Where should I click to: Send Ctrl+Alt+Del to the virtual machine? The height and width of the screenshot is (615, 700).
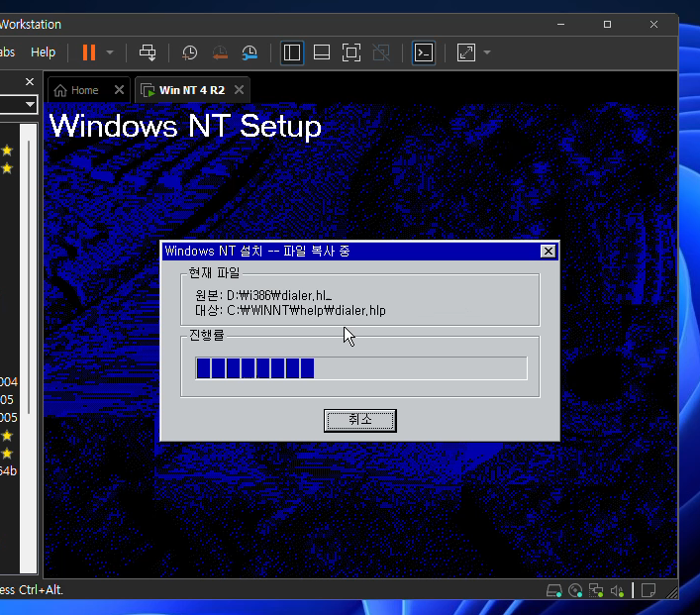click(x=148, y=52)
